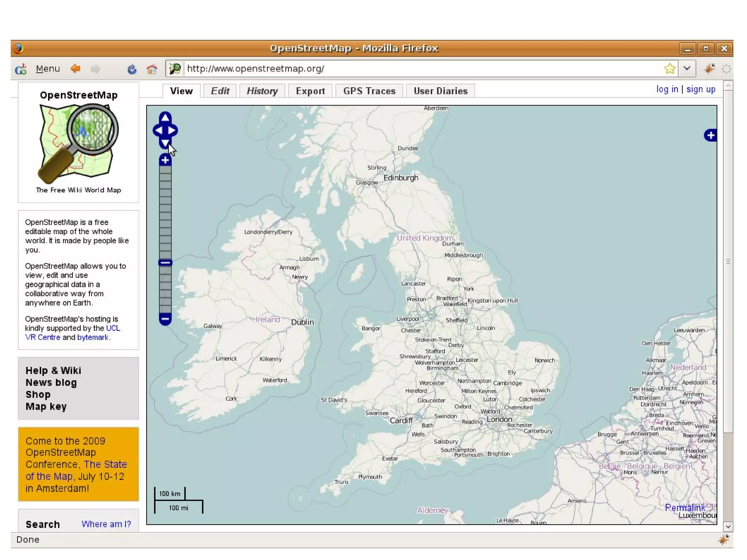This screenshot has height=560, width=747.
Task: Zoom in using the plus button on zoom bar
Action: click(165, 160)
